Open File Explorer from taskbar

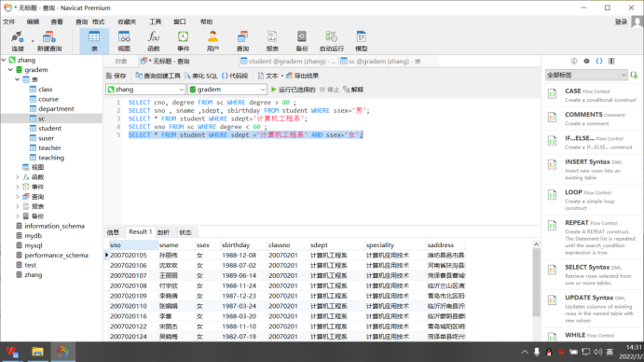click(x=38, y=352)
